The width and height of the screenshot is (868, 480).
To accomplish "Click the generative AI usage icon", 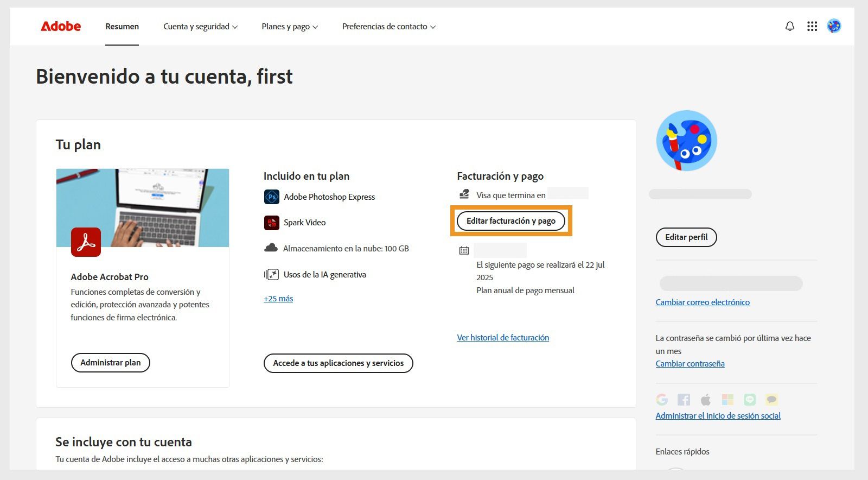I will 271,274.
